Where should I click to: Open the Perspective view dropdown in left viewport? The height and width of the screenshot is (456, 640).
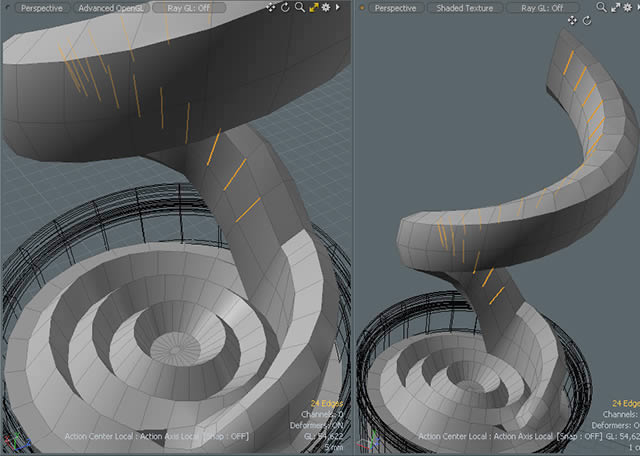pos(40,7)
